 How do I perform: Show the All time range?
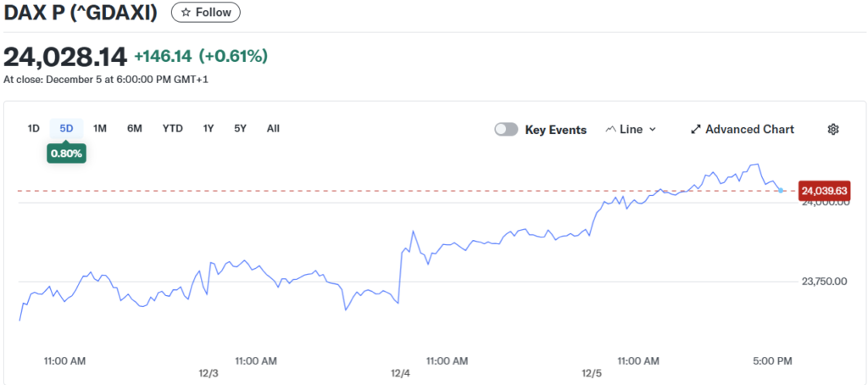[x=273, y=128]
